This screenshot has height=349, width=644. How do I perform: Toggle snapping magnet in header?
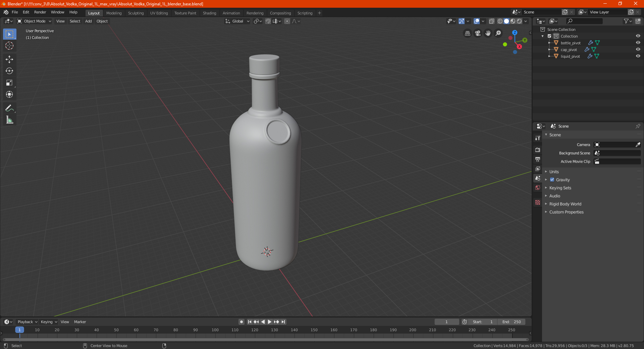pos(268,21)
